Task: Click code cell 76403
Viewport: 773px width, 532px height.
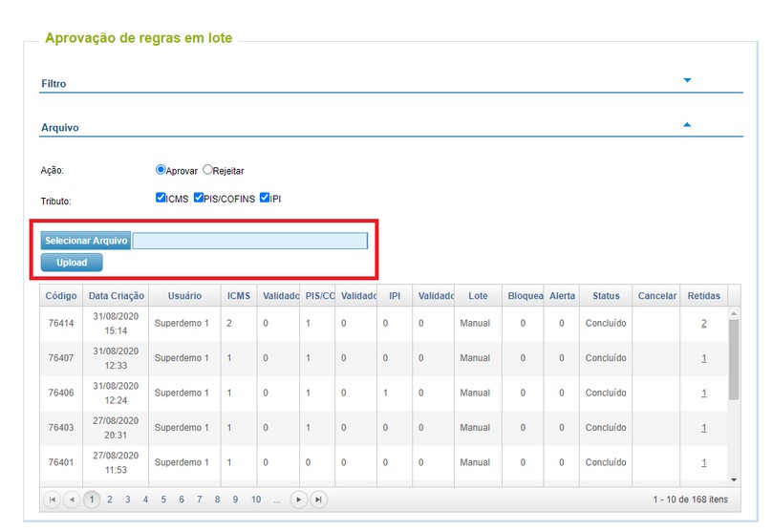Action: [x=61, y=428]
